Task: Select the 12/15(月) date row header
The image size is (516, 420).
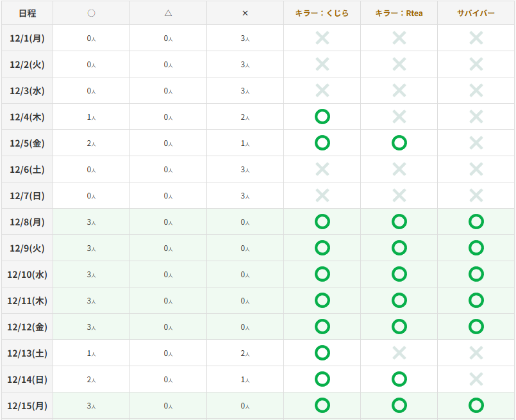Action: tap(28, 406)
